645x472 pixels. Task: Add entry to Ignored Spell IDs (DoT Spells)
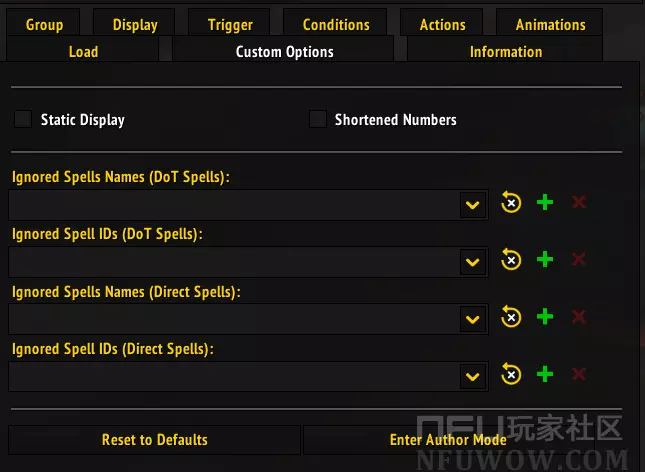[545, 260]
